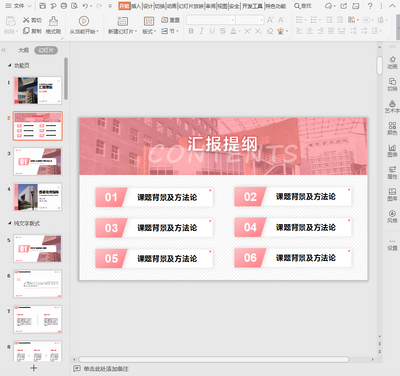
Task: Switch to the 插入 Insert tab
Action: pos(136,6)
